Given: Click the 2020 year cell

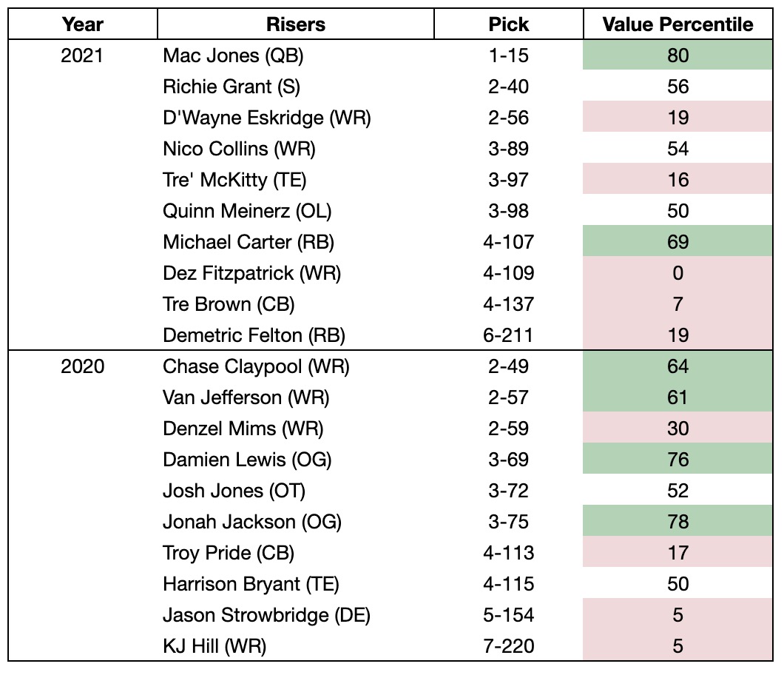Looking at the screenshot, I should pos(82,366).
